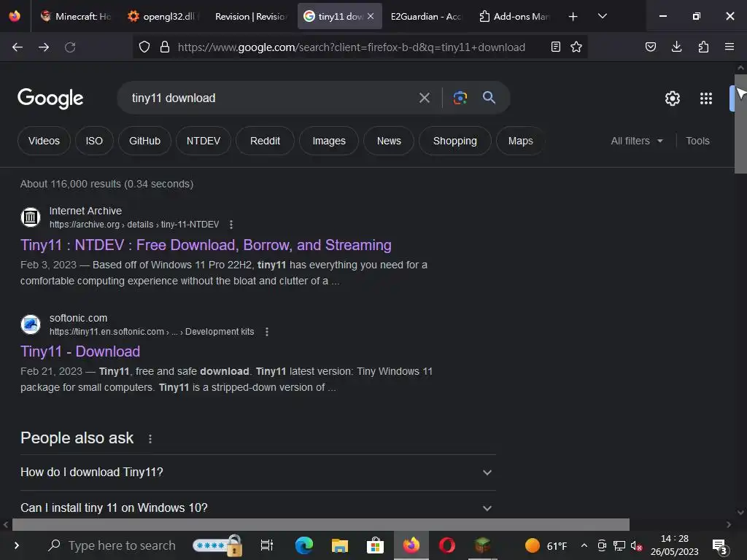
Task: Focus the Firefox address bar URL
Action: 352,47
